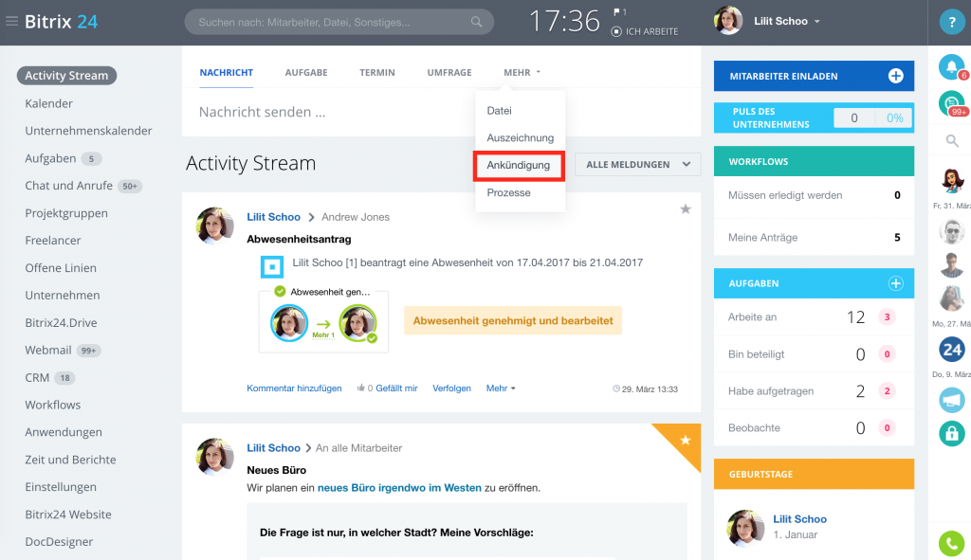This screenshot has width=971, height=560.
Task: Click the Gefällt mir link
Action: (396, 388)
